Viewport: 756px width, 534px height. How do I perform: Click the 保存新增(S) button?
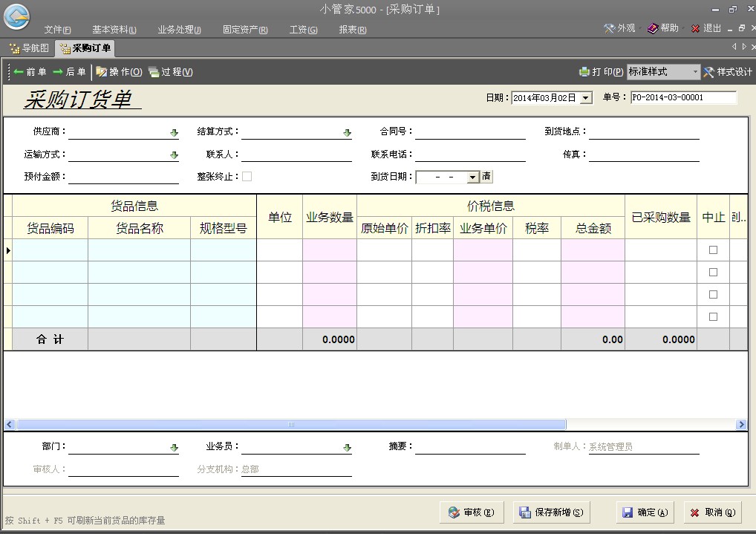click(x=552, y=512)
